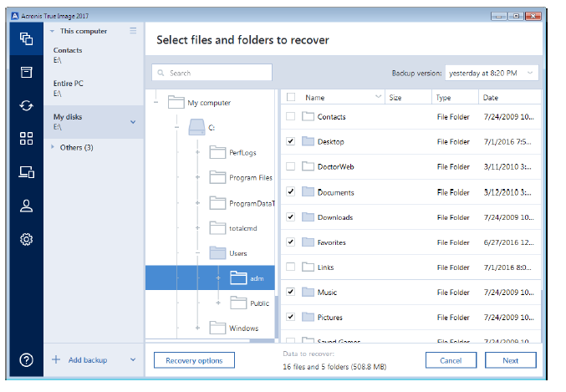The height and width of the screenshot is (392, 566).
Task: Click the Add backup link
Action: 88,360
